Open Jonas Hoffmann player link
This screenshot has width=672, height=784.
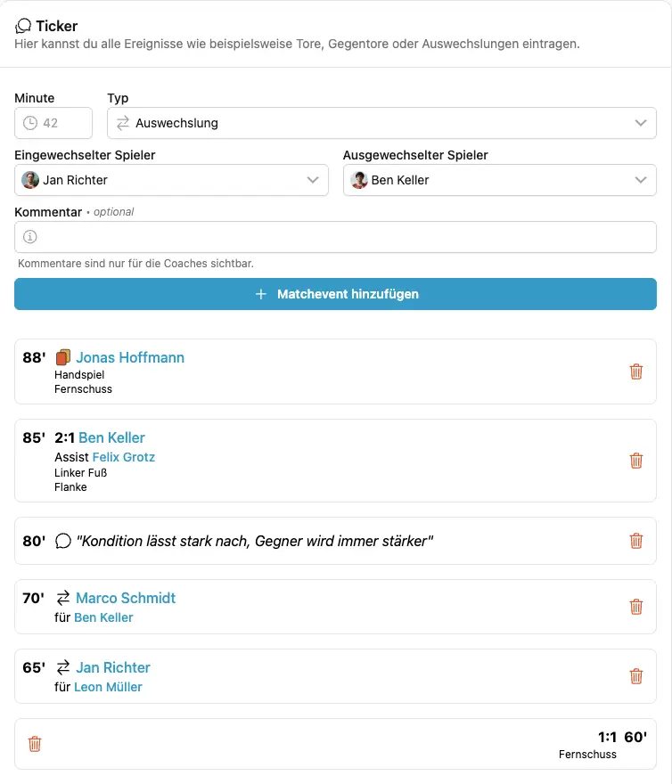130,358
